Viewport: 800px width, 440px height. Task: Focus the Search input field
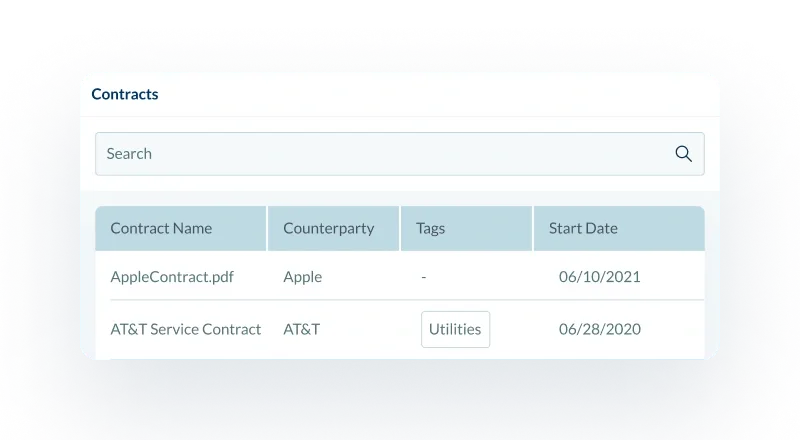click(399, 154)
